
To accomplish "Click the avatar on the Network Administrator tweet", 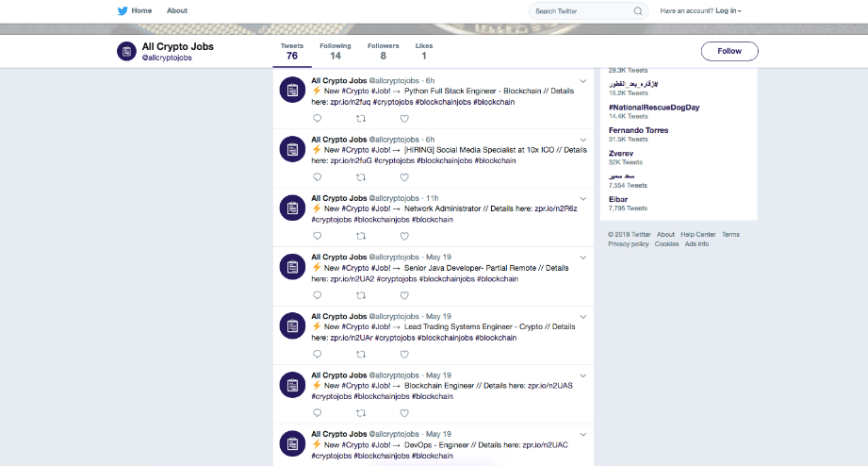I will (x=292, y=208).
